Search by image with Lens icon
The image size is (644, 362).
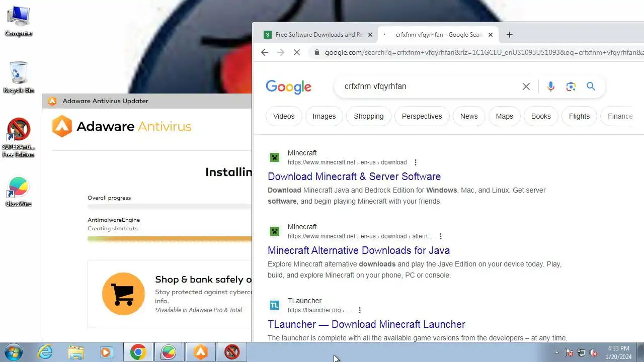coord(571,86)
